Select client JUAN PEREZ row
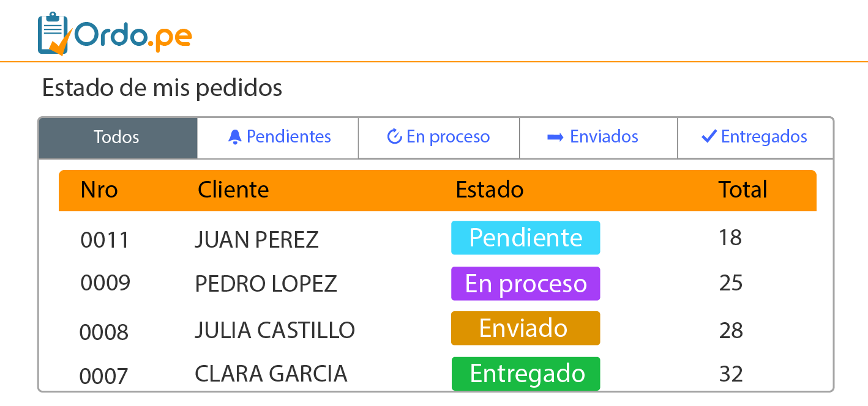Viewport: 868px width, 406px height. coord(256,240)
